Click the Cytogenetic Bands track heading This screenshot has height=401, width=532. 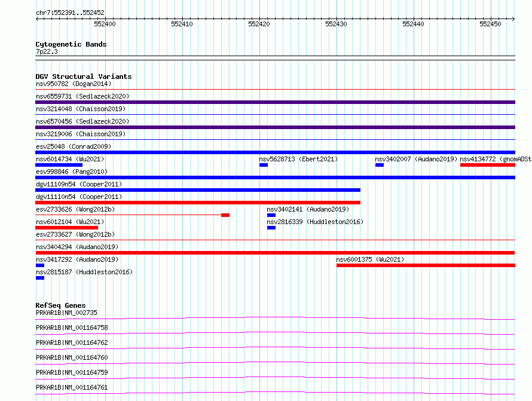(x=71, y=44)
